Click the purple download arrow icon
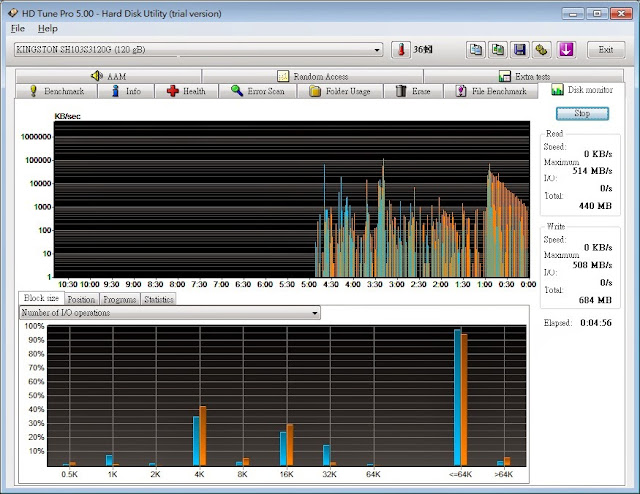The width and height of the screenshot is (640, 494). [x=566, y=50]
